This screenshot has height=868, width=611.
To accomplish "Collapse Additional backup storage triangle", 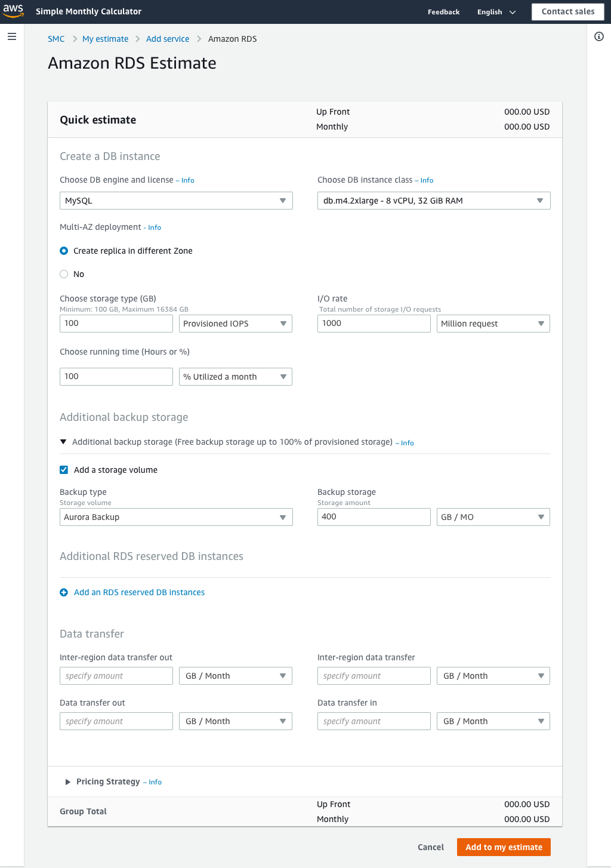I will click(x=63, y=442).
